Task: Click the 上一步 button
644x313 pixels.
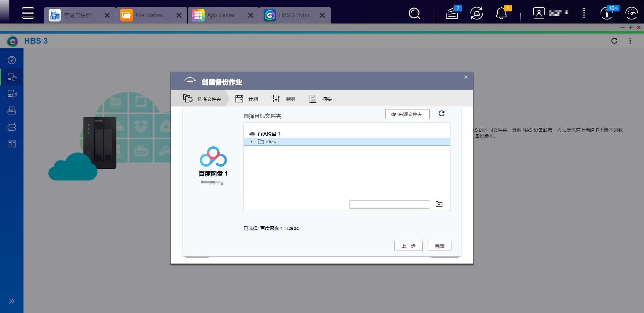Action: [x=408, y=246]
